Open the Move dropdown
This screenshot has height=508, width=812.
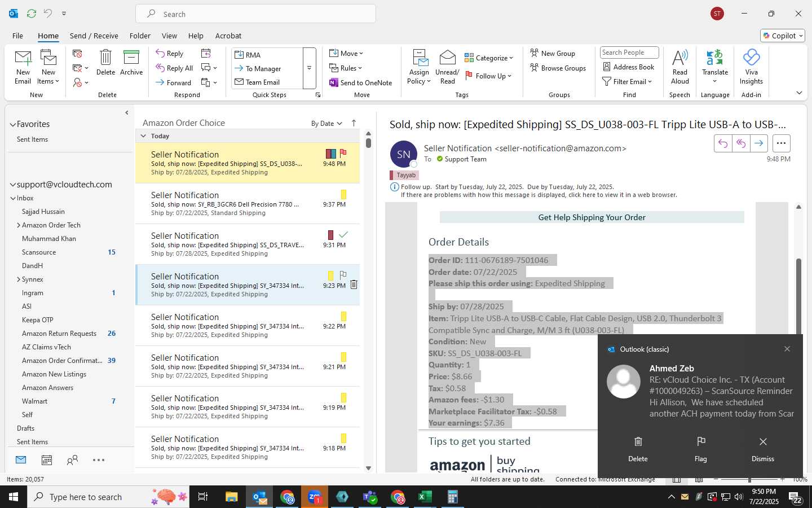tap(346, 54)
